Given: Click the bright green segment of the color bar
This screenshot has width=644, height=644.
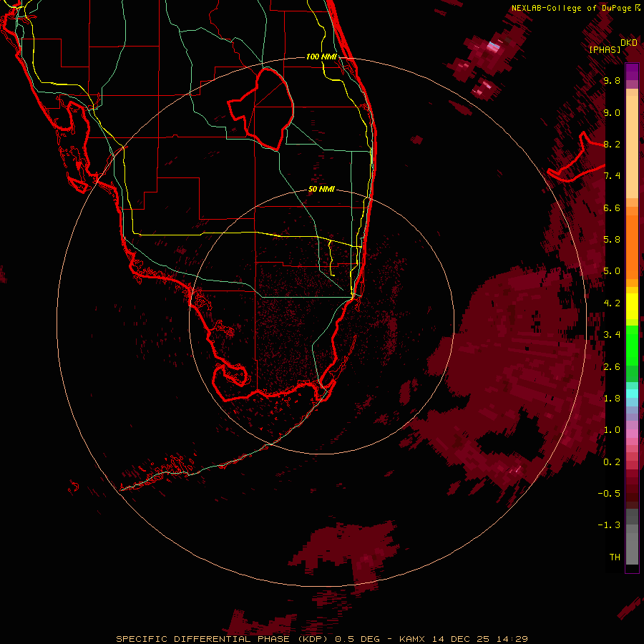Looking at the screenshot, I should point(632,345).
